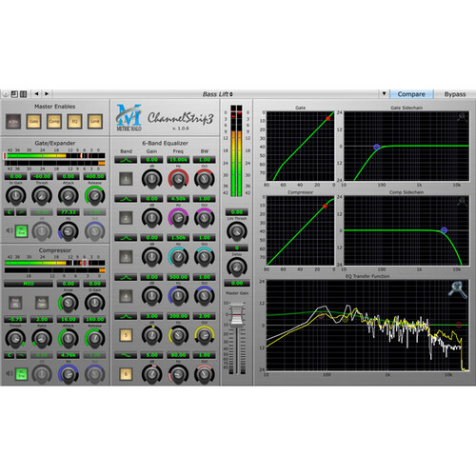Click the band 5 gain field showing 3.00

pyautogui.click(x=152, y=316)
